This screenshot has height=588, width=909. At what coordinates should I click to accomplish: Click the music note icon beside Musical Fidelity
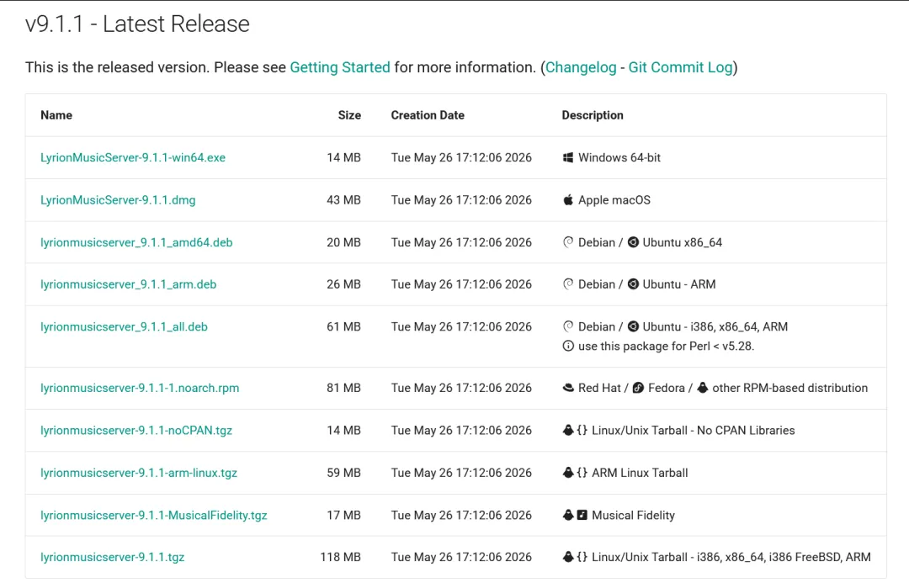click(582, 515)
